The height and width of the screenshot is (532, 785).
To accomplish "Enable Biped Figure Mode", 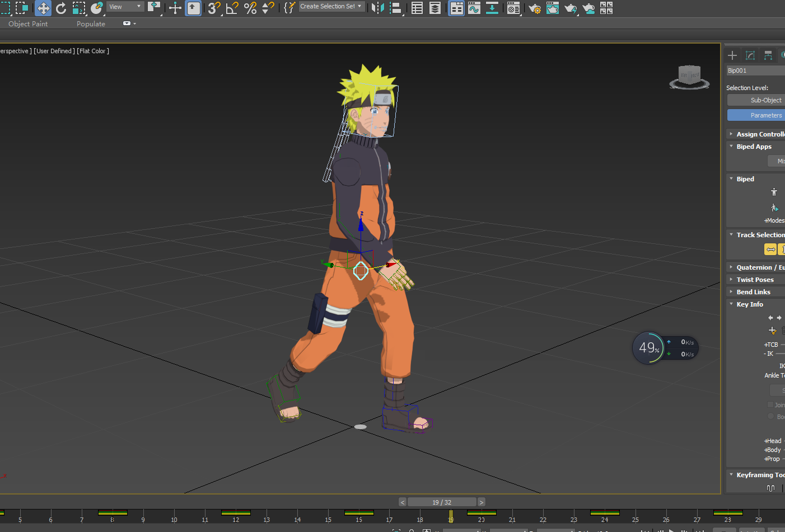I will click(774, 192).
